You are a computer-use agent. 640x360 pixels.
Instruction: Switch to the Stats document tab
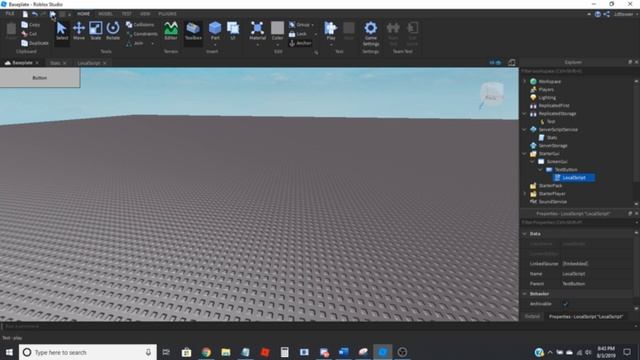pyautogui.click(x=55, y=63)
